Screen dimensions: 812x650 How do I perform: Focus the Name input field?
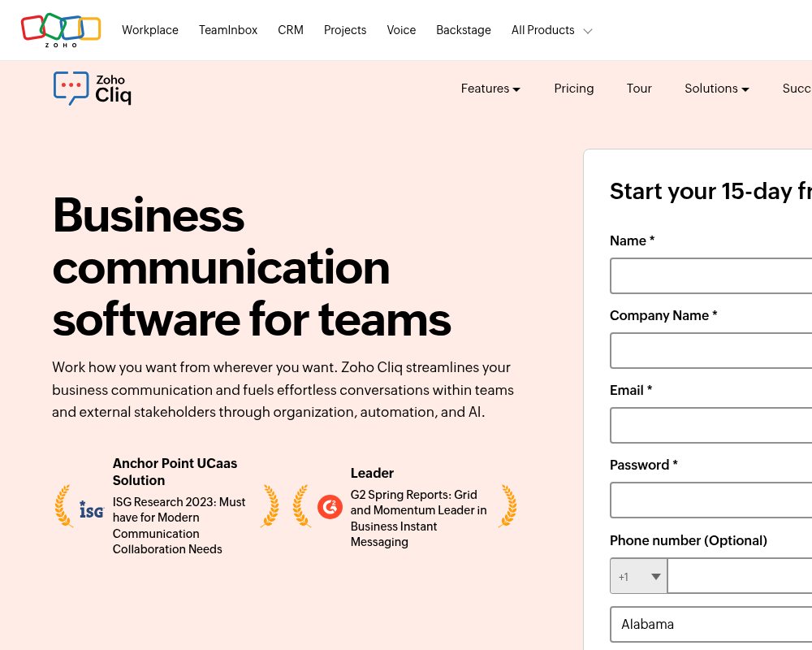(711, 275)
